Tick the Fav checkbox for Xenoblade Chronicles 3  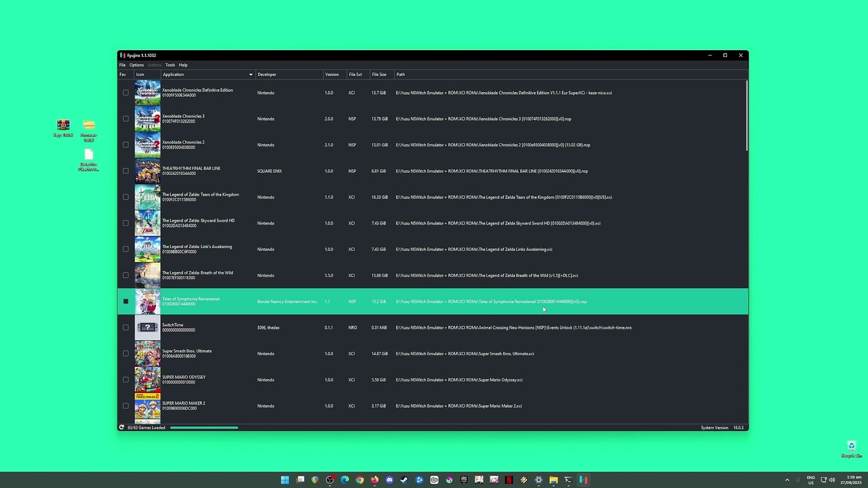coord(125,119)
